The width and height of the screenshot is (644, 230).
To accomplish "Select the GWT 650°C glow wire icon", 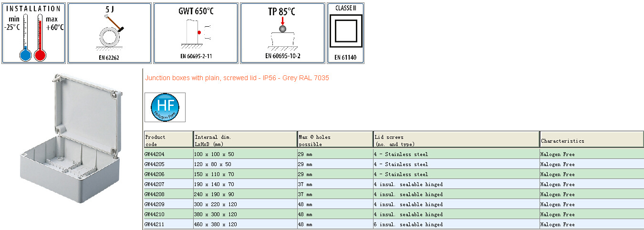I will tap(196, 33).
